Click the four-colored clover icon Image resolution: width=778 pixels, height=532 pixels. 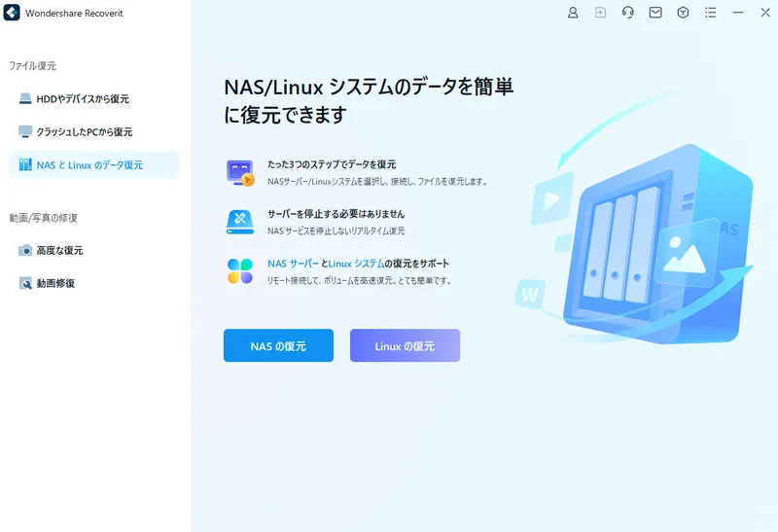click(240, 271)
